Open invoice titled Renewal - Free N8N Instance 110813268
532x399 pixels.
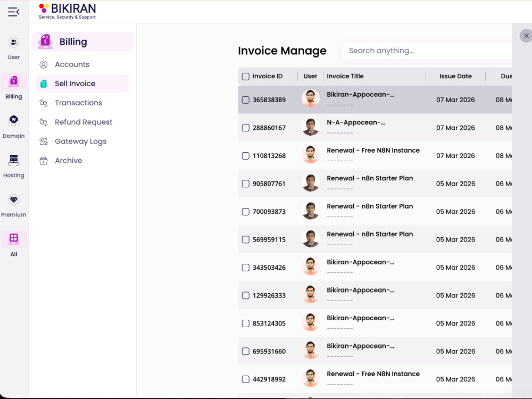click(x=373, y=151)
